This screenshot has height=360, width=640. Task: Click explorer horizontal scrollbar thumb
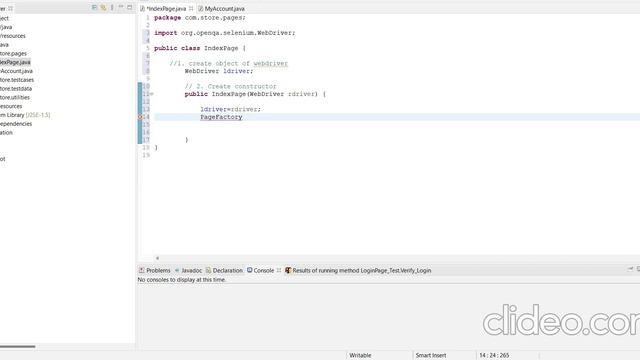click(18, 347)
